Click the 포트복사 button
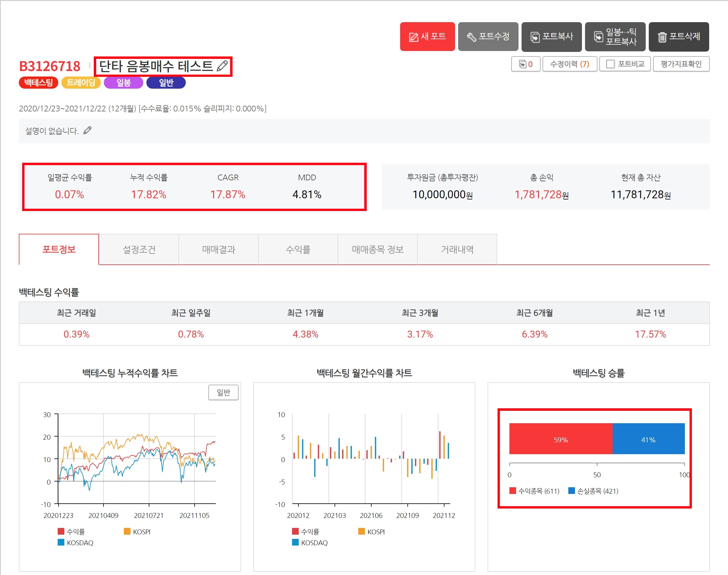728x575 pixels. pyautogui.click(x=551, y=36)
